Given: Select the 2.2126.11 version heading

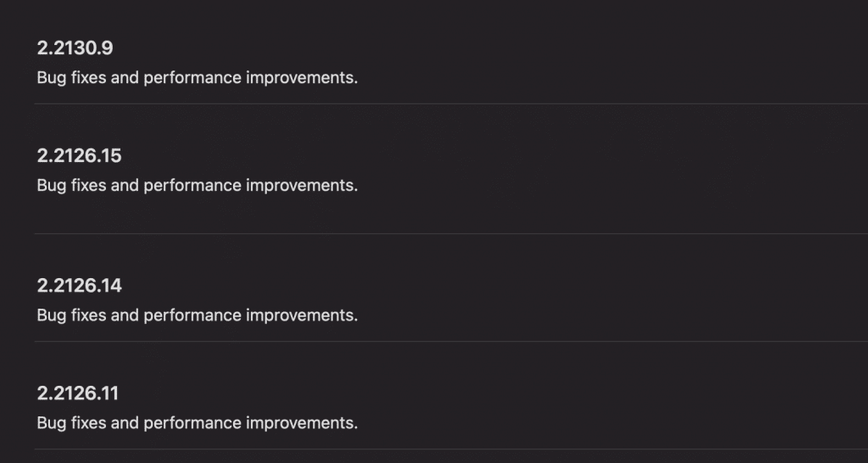Looking at the screenshot, I should (77, 393).
